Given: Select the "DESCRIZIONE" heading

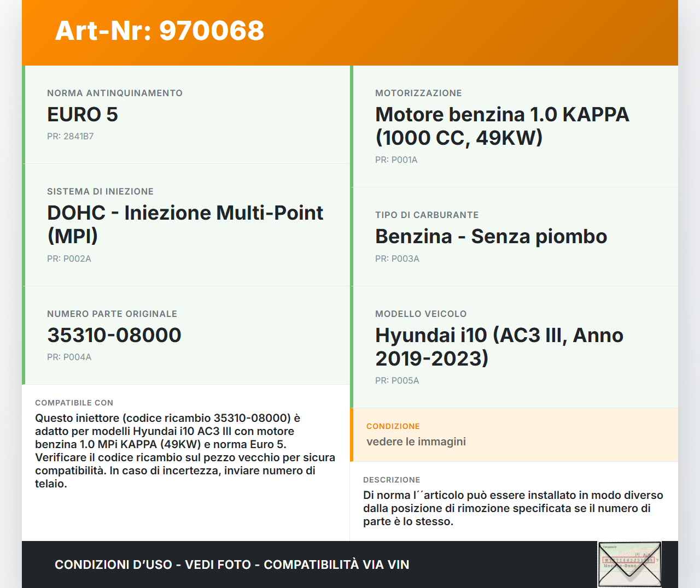Looking at the screenshot, I should click(392, 480).
